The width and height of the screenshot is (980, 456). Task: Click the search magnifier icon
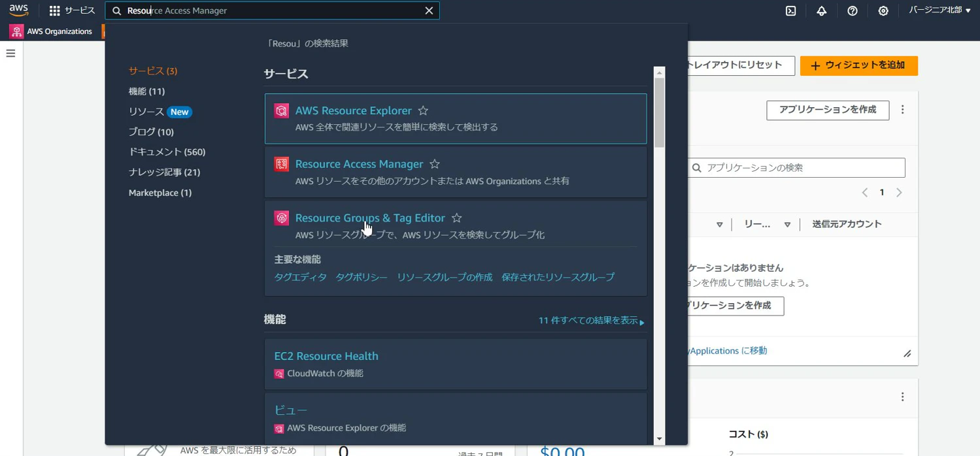pos(117,11)
